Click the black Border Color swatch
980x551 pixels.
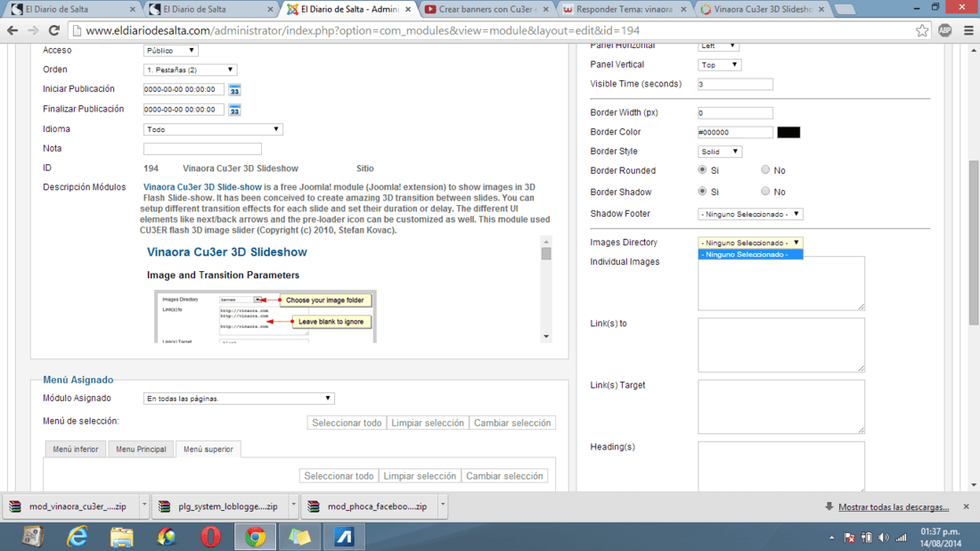(788, 132)
